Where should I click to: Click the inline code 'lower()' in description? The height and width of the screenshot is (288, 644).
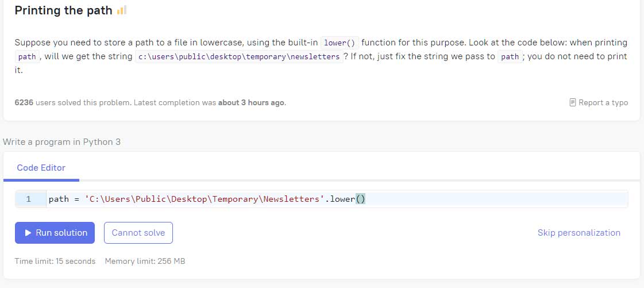(340, 43)
